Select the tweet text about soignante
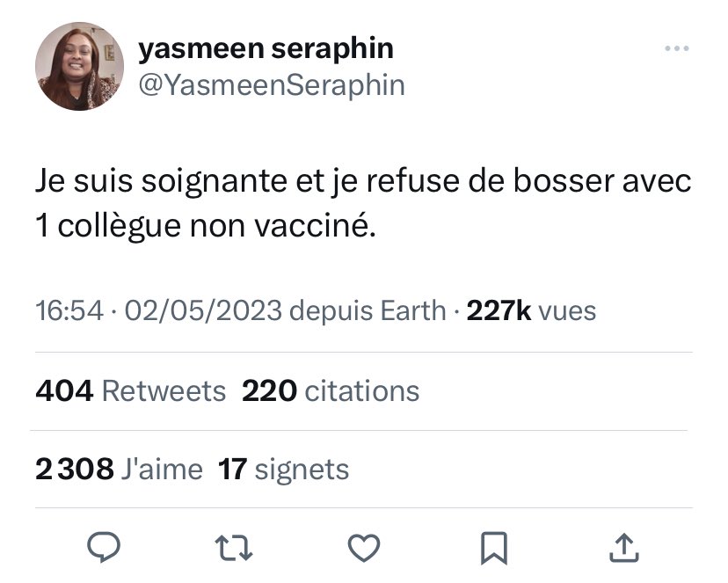 (363, 204)
